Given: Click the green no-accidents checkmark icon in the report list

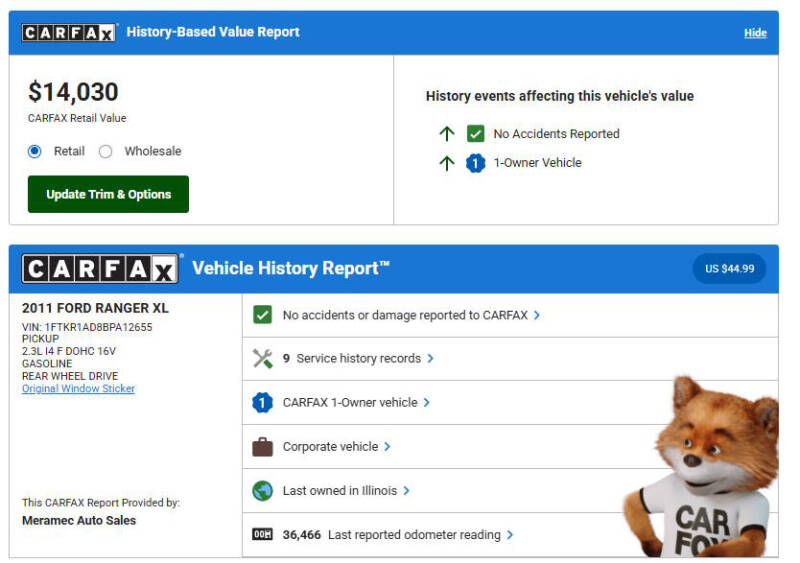Looking at the screenshot, I should point(262,315).
